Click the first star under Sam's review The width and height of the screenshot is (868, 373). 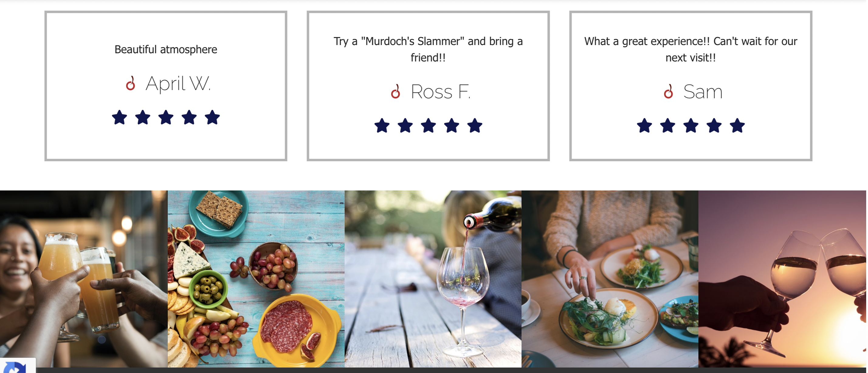644,125
